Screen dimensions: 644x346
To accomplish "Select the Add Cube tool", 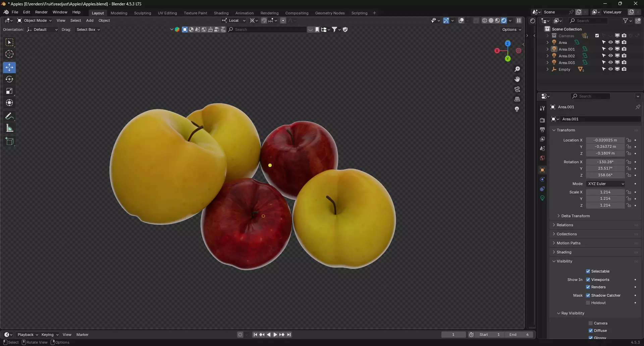I will [x=9, y=141].
